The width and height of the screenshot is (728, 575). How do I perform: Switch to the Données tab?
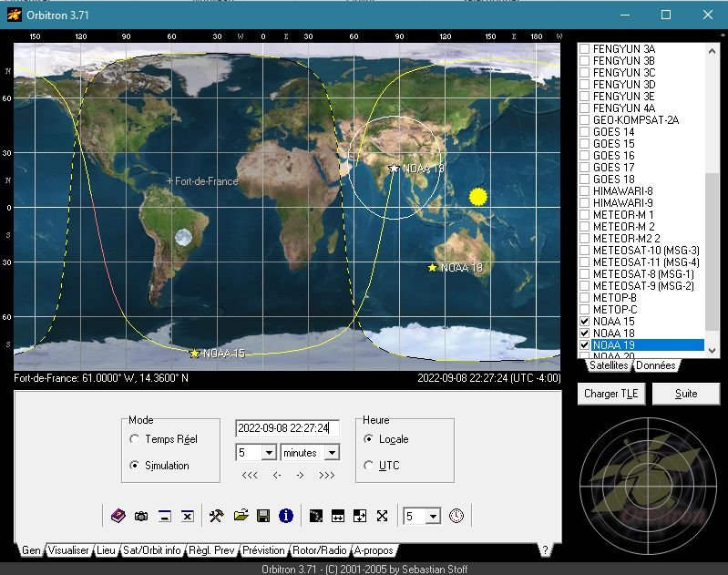click(656, 365)
